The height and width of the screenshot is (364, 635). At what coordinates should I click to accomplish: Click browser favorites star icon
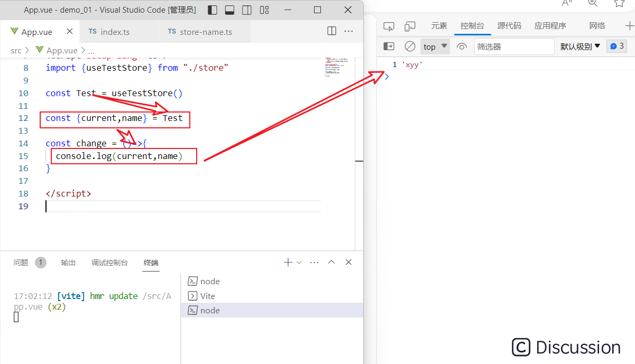tap(619, 3)
